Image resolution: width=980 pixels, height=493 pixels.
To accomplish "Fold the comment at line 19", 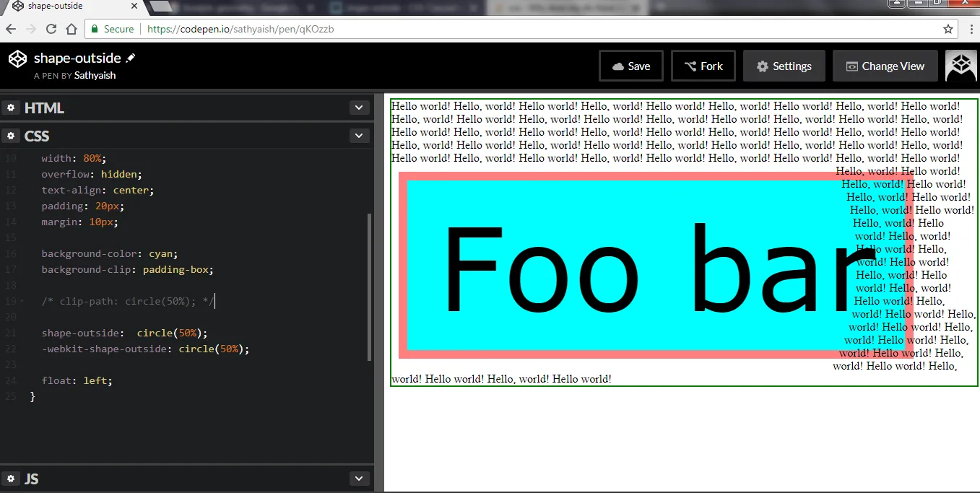I will [22, 302].
